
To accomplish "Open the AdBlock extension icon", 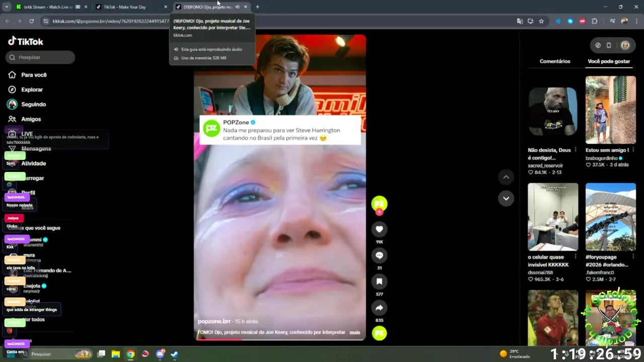I will point(583,21).
